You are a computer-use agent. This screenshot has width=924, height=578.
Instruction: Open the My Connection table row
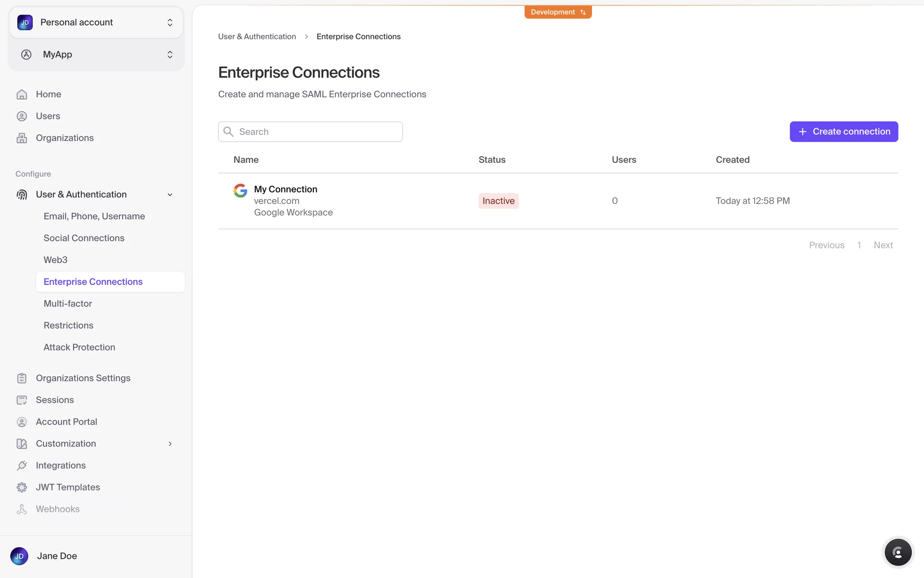[285, 189]
